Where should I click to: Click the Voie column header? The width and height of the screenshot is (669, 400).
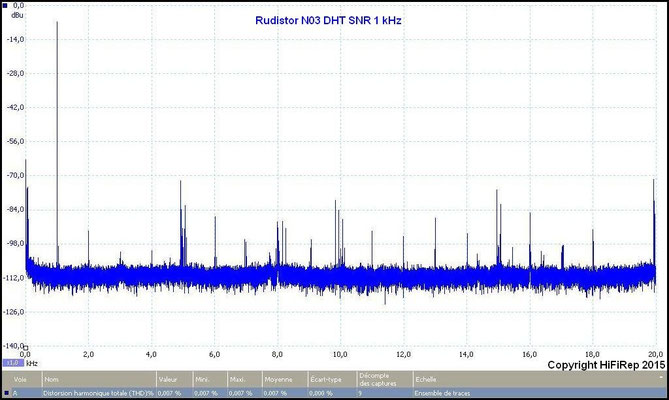[x=19, y=380]
